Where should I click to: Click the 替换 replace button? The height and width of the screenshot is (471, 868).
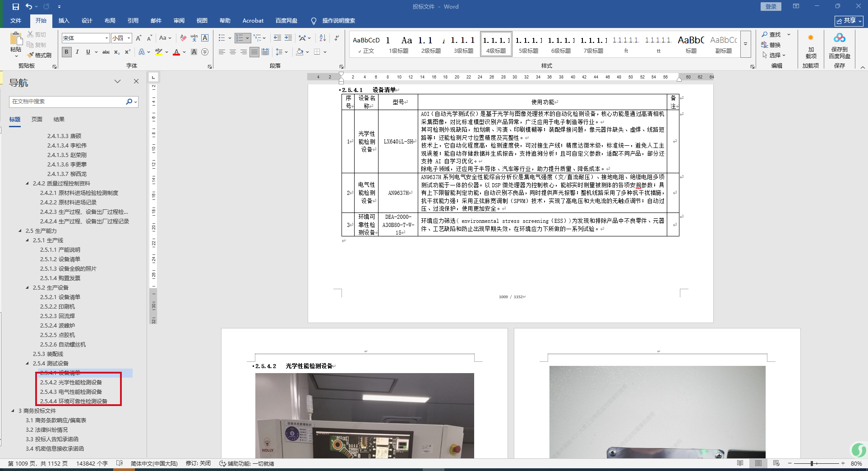771,45
